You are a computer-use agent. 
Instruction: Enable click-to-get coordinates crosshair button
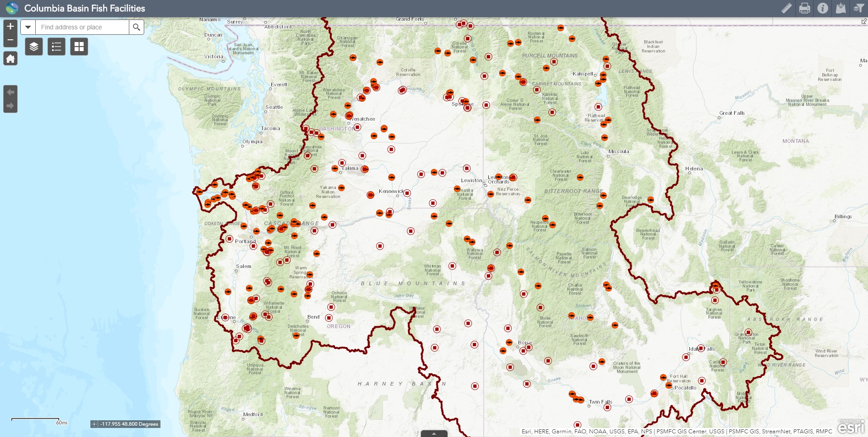click(x=94, y=424)
